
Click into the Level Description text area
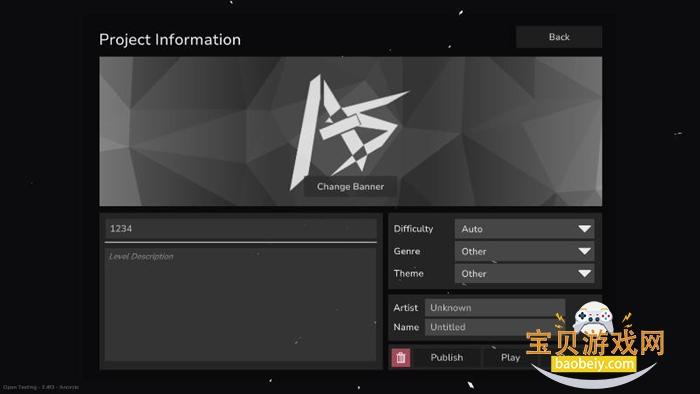tap(241, 304)
